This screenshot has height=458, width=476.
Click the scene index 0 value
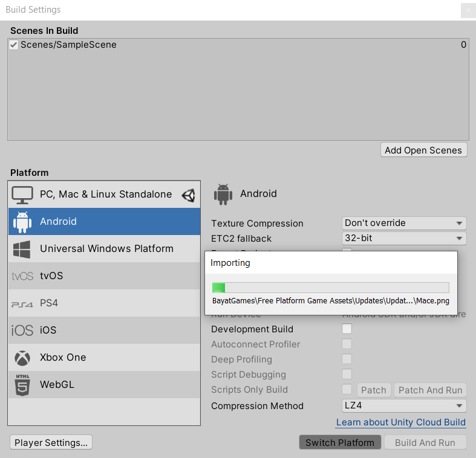pos(463,45)
